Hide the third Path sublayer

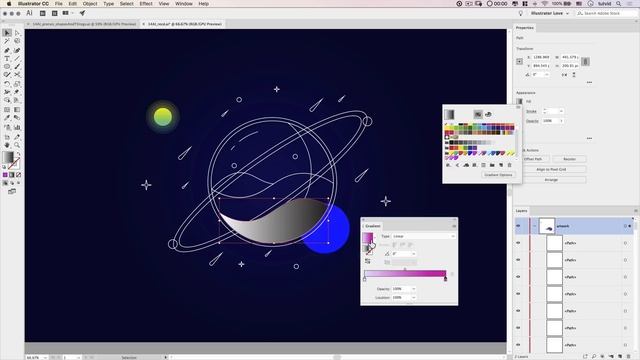tap(518, 277)
